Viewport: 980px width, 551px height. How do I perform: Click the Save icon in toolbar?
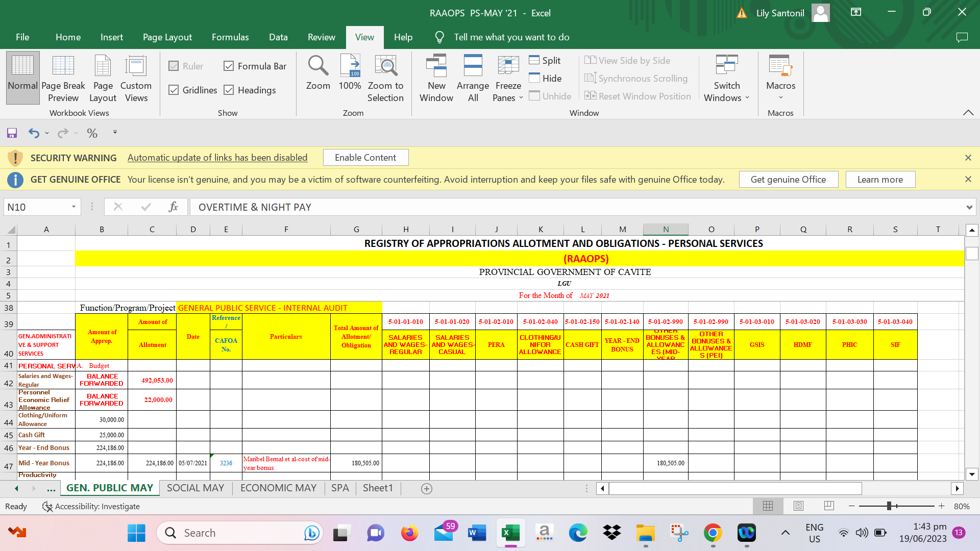(12, 133)
